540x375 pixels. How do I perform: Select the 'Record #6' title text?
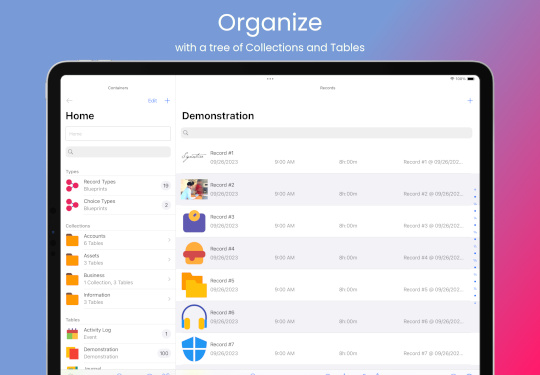click(x=222, y=313)
